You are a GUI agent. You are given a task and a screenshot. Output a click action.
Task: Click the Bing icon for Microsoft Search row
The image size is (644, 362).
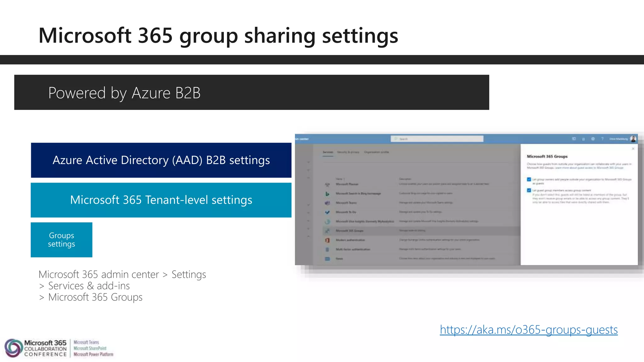point(327,194)
